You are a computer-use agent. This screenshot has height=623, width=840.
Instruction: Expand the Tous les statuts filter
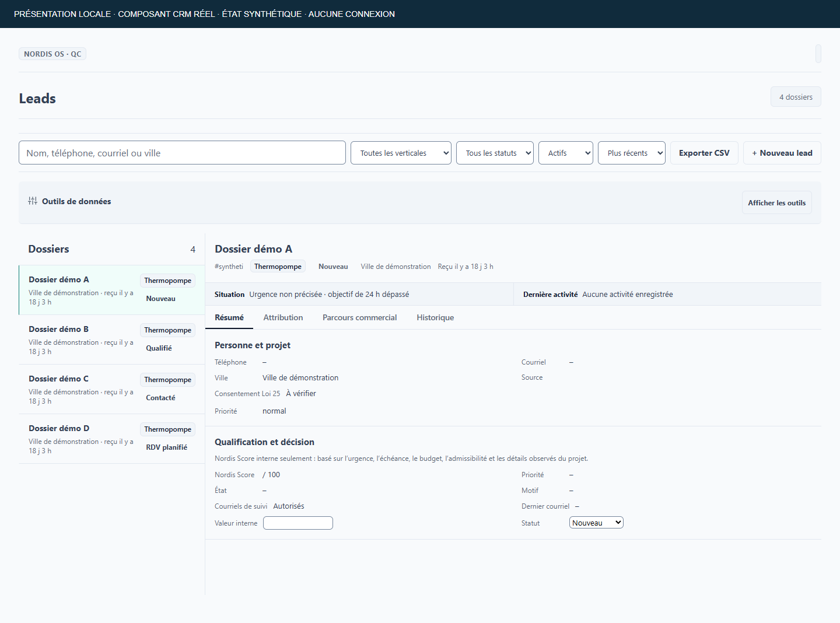pos(495,153)
